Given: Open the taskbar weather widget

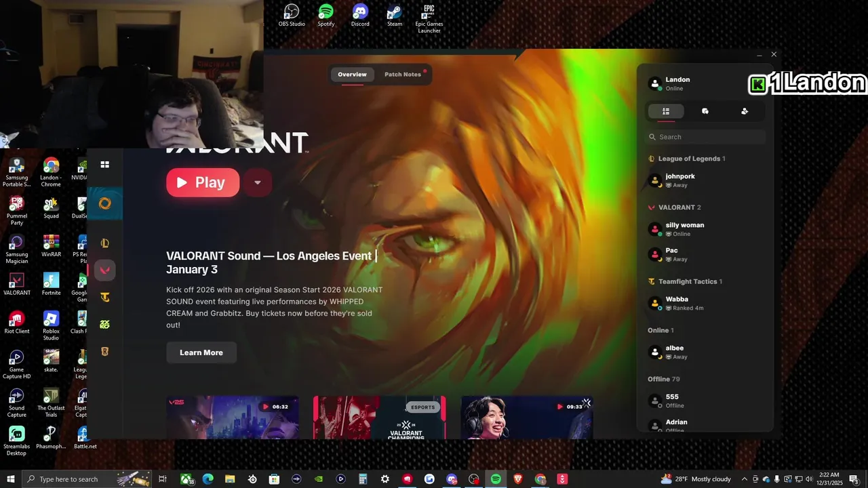Looking at the screenshot, I should click(x=696, y=479).
